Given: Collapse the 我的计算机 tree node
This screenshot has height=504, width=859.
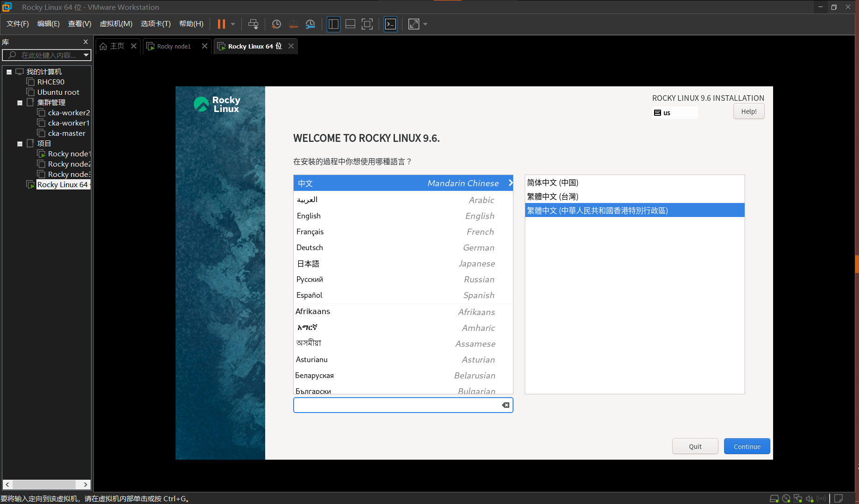Looking at the screenshot, I should (9, 72).
